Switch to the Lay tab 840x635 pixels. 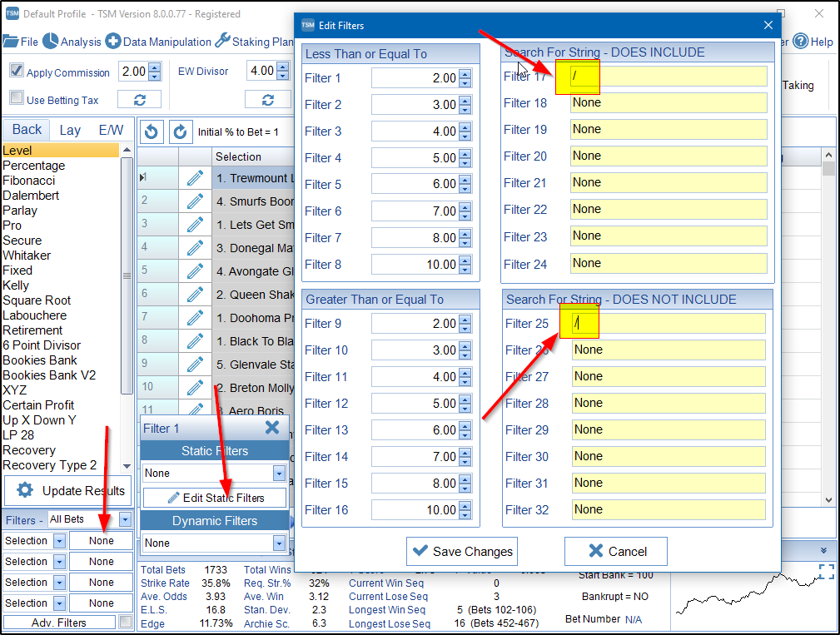point(70,130)
